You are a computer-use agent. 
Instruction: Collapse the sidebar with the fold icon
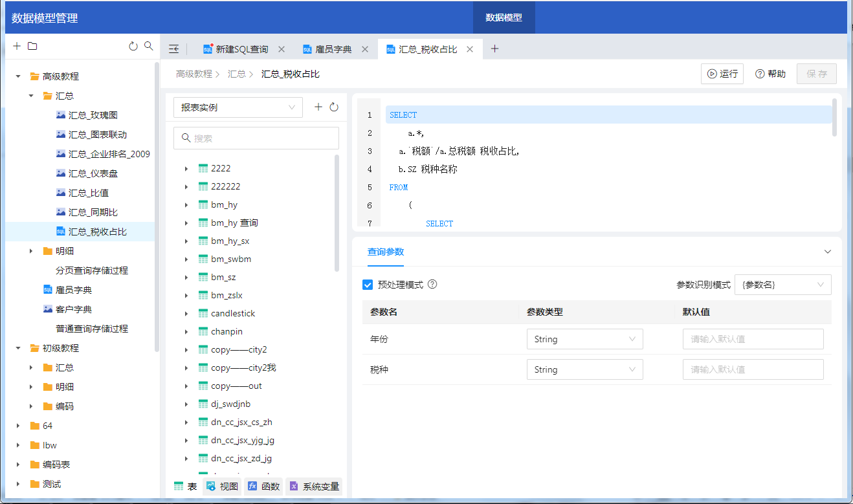(173, 49)
